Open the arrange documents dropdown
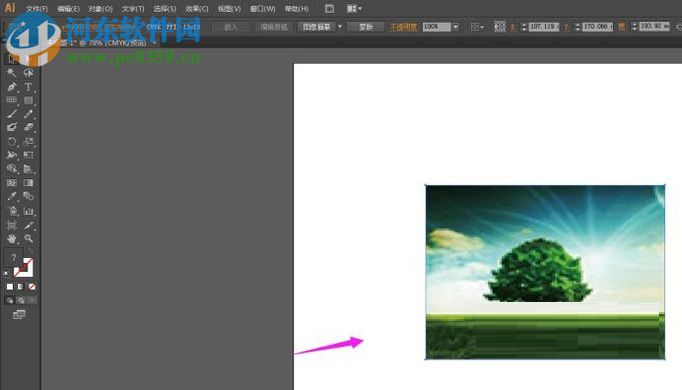The image size is (682, 390). coord(354,8)
